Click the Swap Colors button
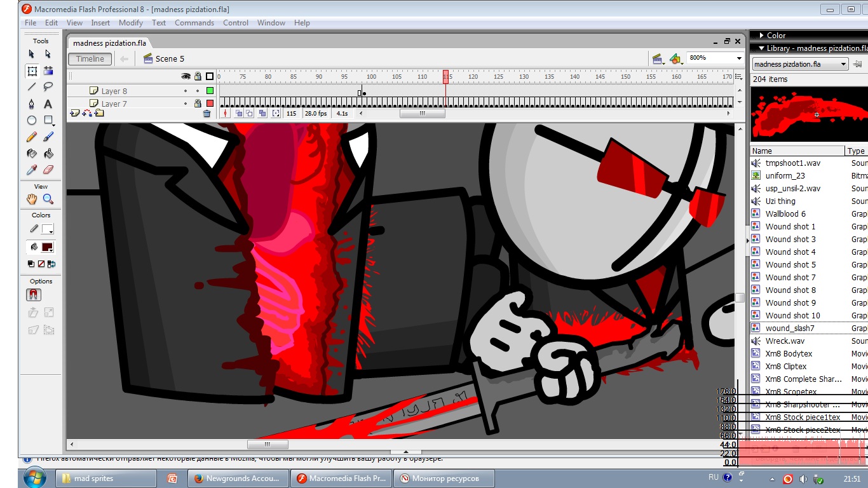This screenshot has width=868, height=488. coord(51,264)
